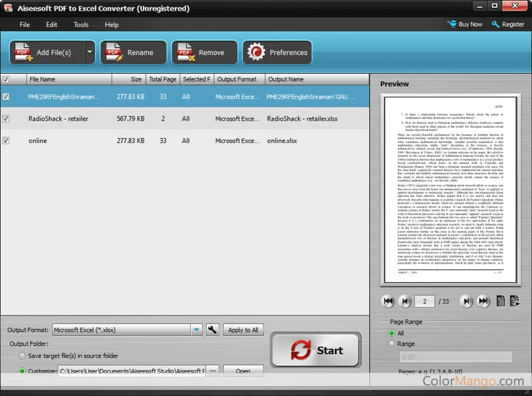The image size is (532, 396).
Task: Select the Range page range radio
Action: point(391,343)
